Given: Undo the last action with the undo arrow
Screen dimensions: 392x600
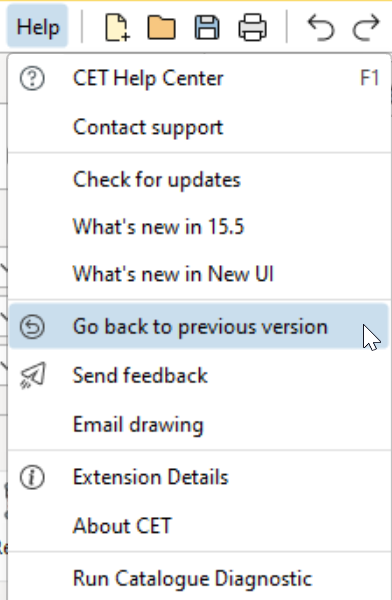Looking at the screenshot, I should [321, 28].
